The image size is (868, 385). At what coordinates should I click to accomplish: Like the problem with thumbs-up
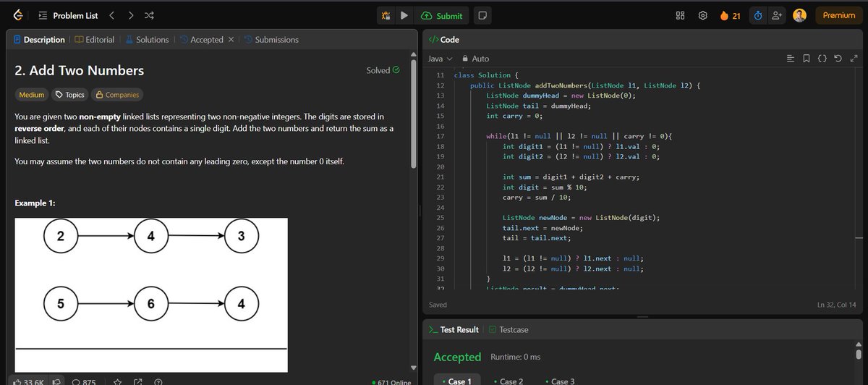(x=28, y=381)
